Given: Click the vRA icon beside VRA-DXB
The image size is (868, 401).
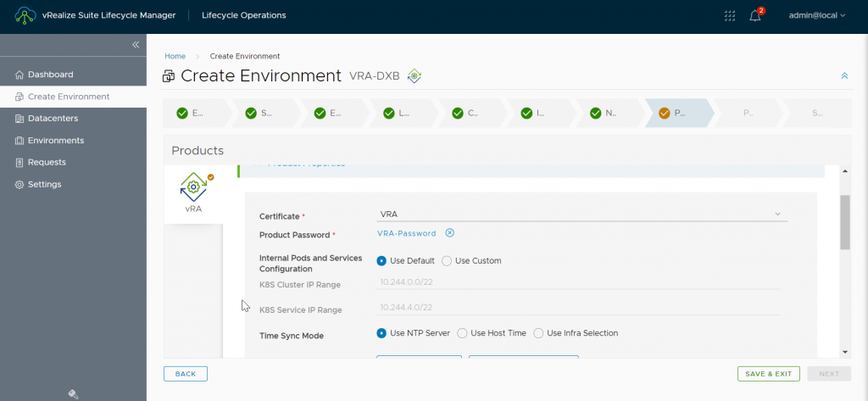Looking at the screenshot, I should 414,76.
